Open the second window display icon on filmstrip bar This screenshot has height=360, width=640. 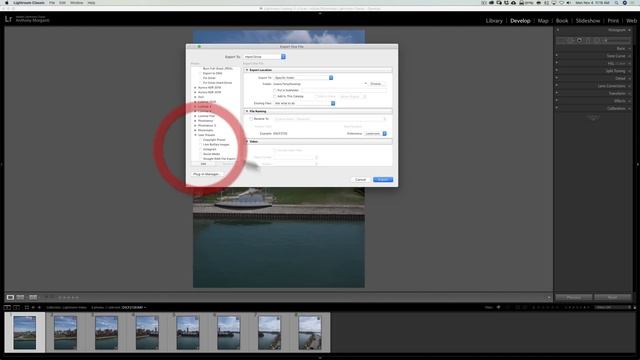16,307
